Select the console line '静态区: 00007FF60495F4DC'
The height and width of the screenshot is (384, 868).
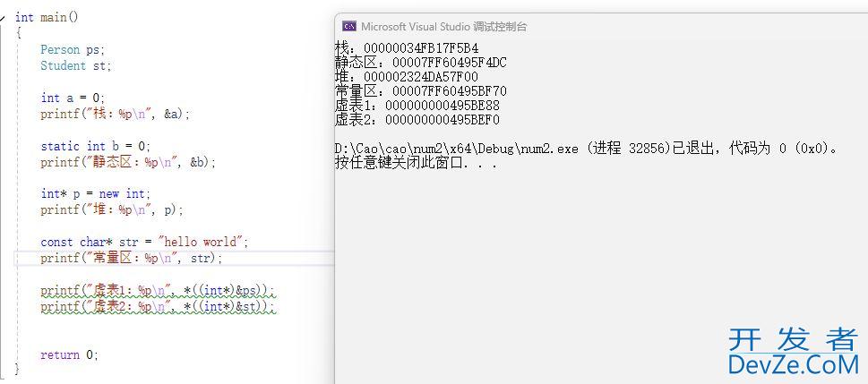[x=421, y=63]
